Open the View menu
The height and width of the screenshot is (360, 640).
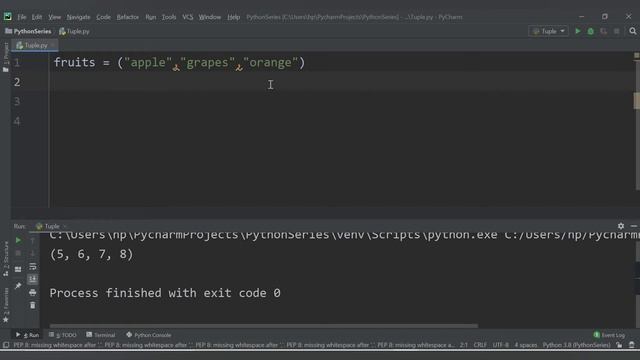54,17
